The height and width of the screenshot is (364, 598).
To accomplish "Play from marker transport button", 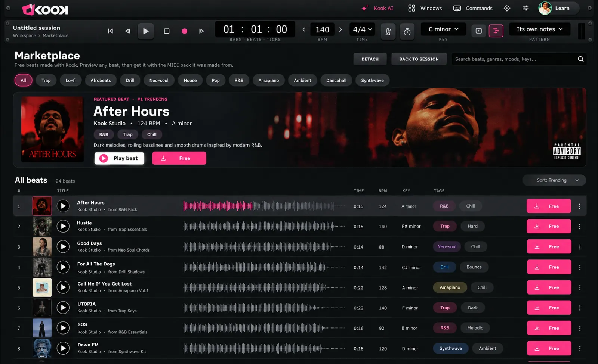I will tap(201, 31).
